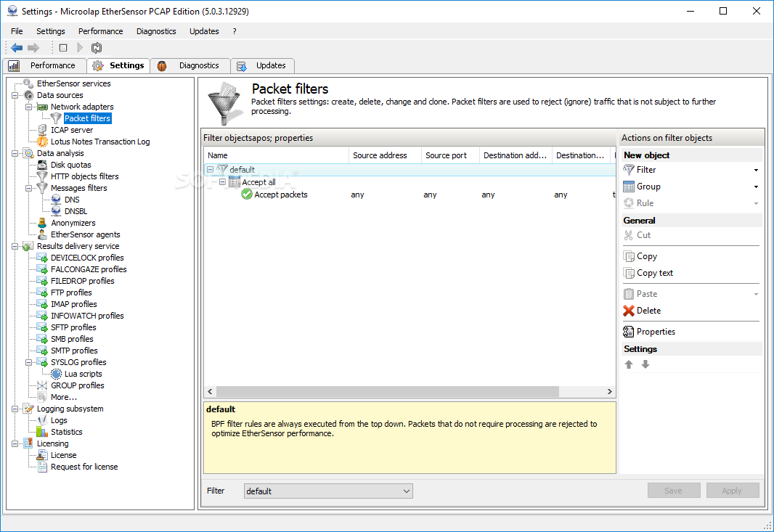Collapse the Data sources tree node
This screenshot has height=532, width=774.
(x=15, y=95)
